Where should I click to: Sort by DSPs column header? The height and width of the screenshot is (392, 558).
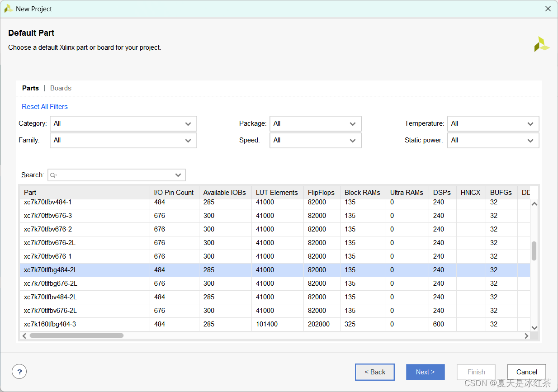[442, 192]
